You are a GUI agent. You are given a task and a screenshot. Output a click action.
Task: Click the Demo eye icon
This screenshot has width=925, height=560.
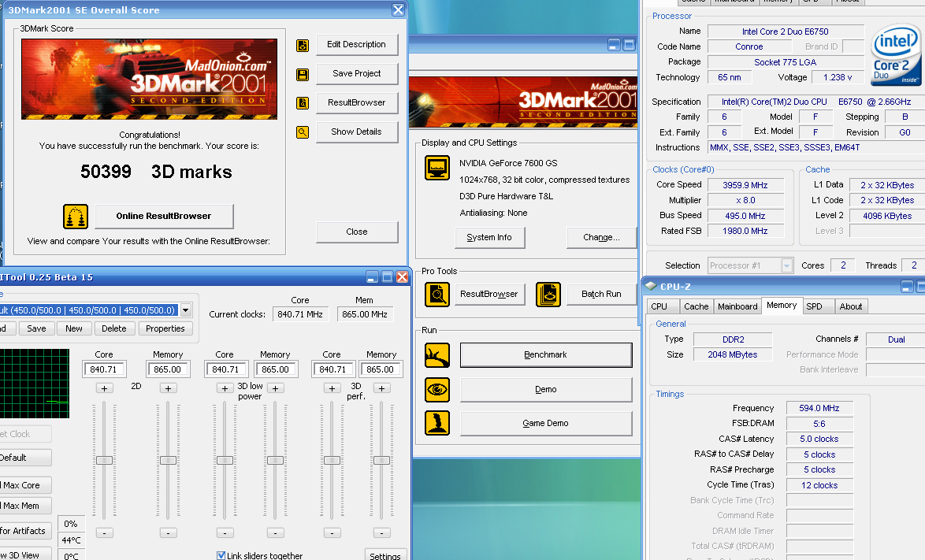[437, 389]
